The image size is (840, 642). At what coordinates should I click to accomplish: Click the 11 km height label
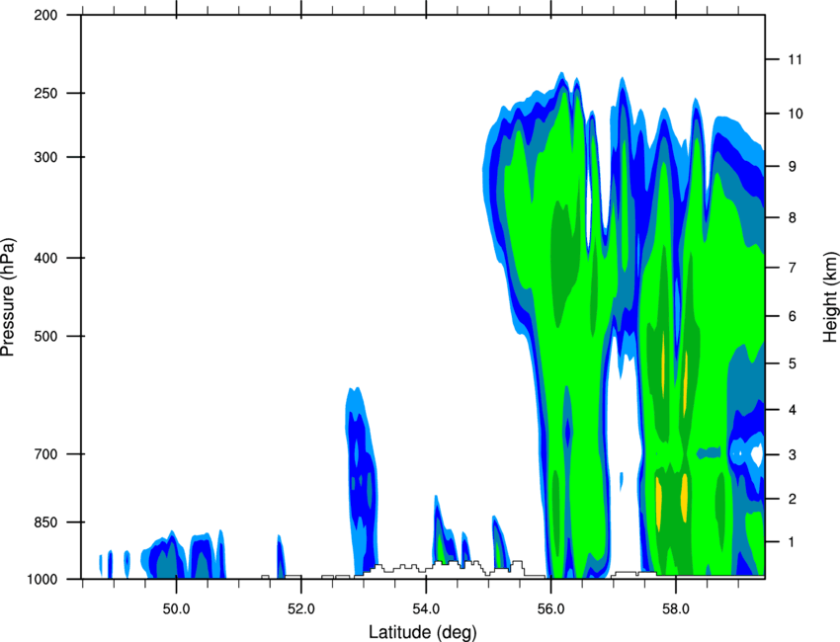[795, 59]
